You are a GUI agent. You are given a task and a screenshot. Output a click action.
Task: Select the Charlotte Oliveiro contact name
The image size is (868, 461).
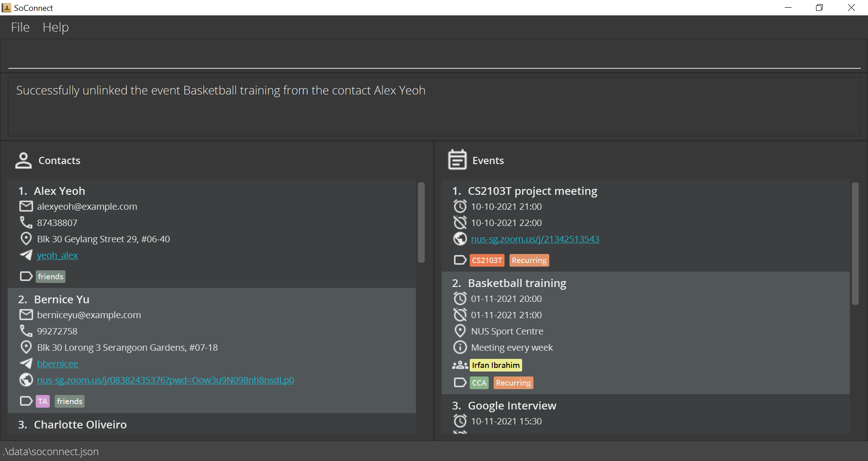[x=80, y=424]
